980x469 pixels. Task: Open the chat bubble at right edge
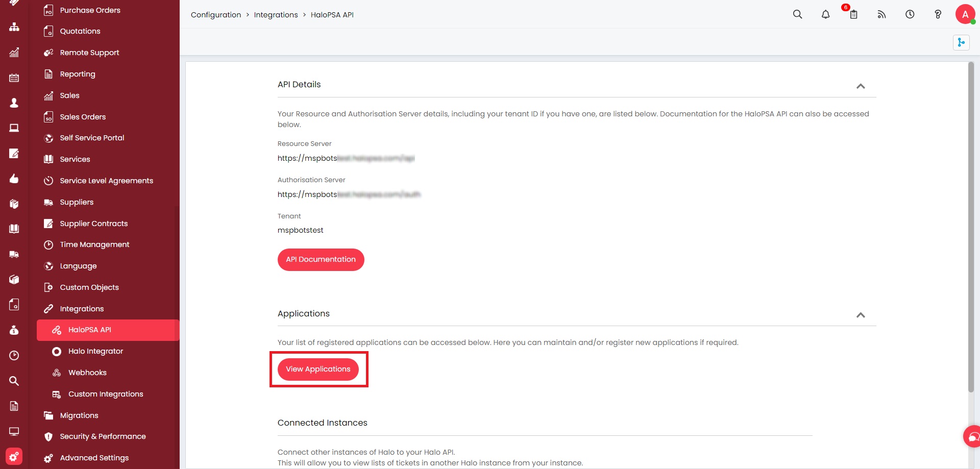coord(972,436)
